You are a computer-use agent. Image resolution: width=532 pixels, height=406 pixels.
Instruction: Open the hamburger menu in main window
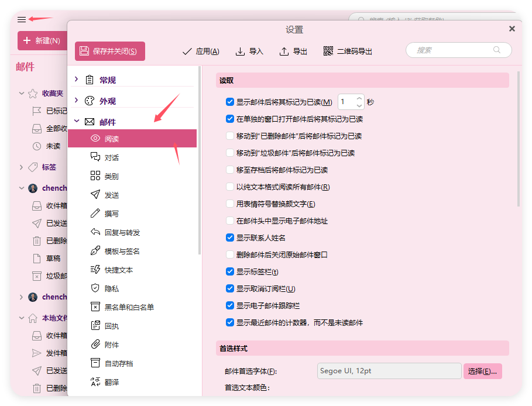click(x=22, y=20)
